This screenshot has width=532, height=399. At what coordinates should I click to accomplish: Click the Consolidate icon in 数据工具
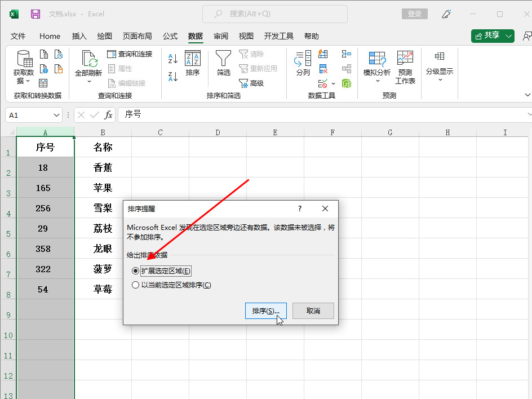347,54
